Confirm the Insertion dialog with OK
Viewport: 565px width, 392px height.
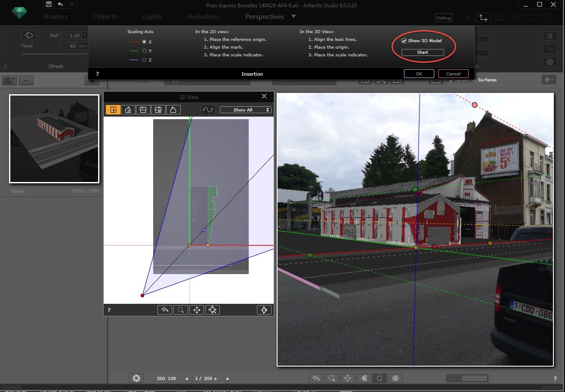419,74
